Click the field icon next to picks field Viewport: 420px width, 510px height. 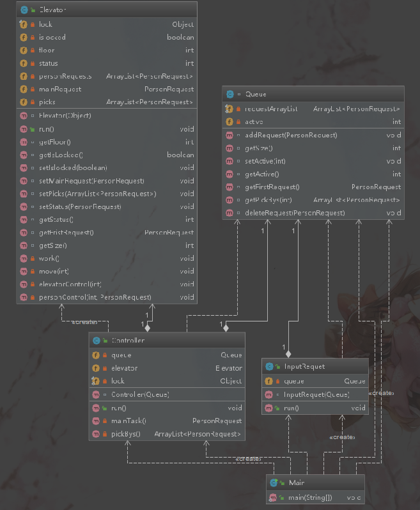click(24, 102)
